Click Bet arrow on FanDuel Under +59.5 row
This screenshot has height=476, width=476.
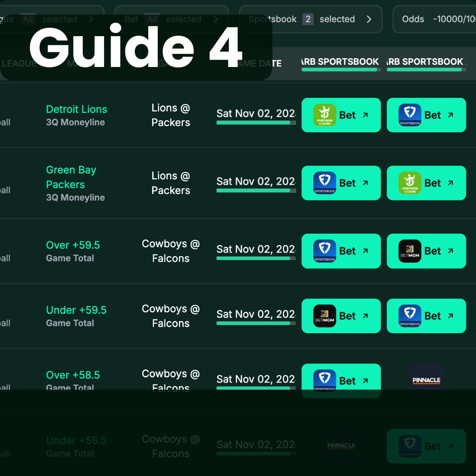click(450, 316)
